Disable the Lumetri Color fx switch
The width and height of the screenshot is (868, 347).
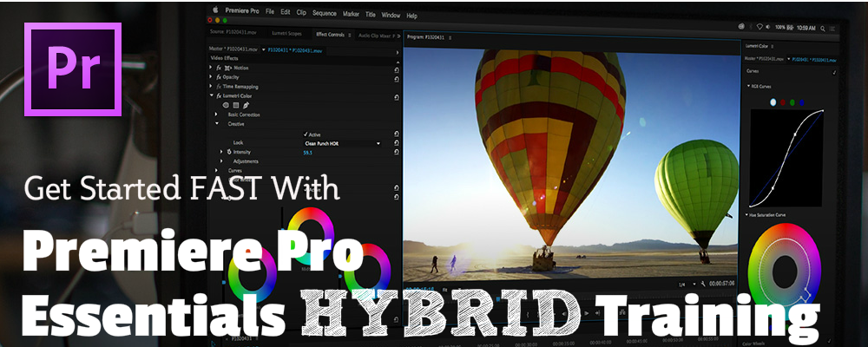coord(219,95)
